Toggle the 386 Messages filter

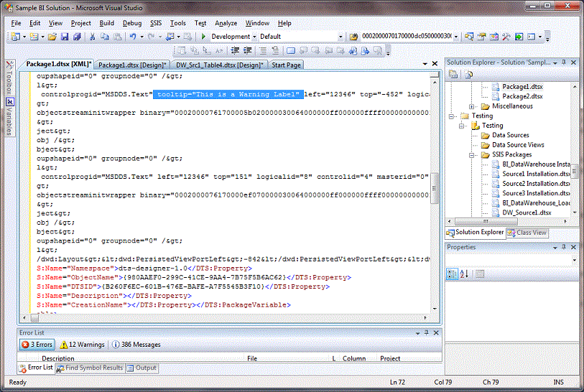[x=136, y=345]
